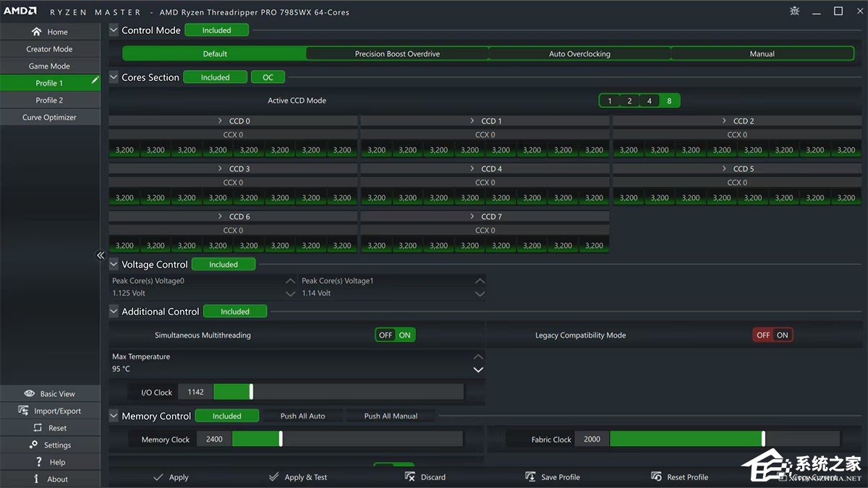
Task: Open Game Mode profile
Action: [x=50, y=66]
